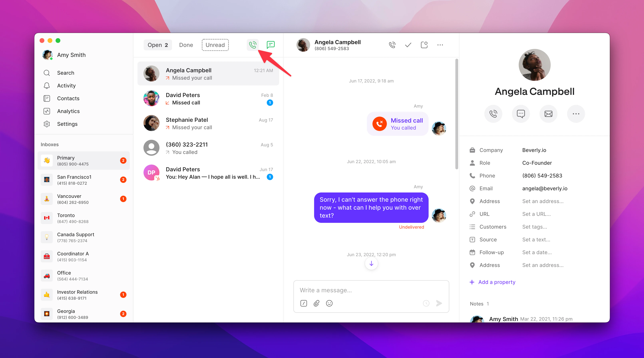Image resolution: width=644 pixels, height=358 pixels.
Task: Schedule the message with the clock icon
Action: click(426, 303)
